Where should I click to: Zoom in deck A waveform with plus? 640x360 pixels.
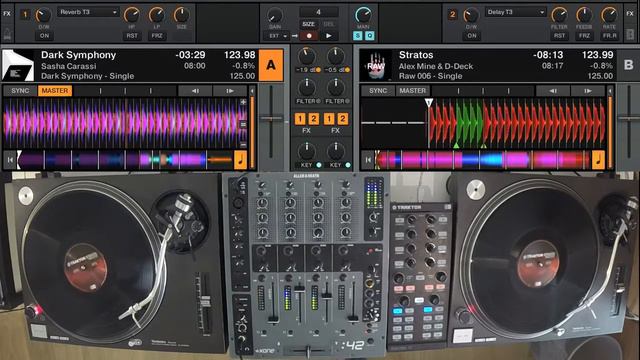click(x=243, y=102)
